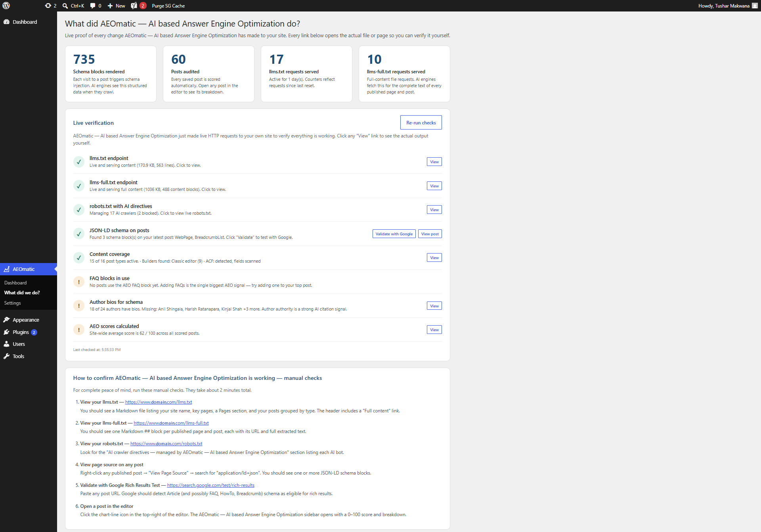
Task: Open the Dashboard main menu item
Action: click(x=29, y=22)
